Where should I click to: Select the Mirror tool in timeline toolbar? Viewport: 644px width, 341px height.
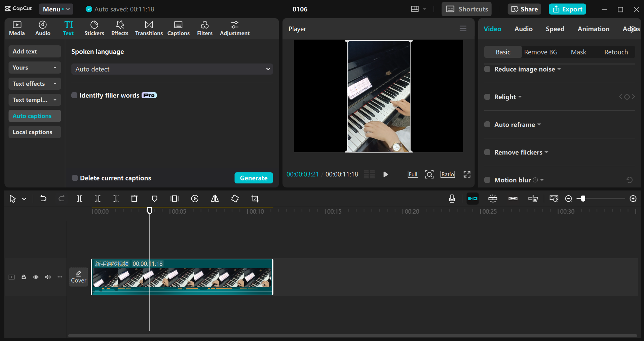pos(215,199)
